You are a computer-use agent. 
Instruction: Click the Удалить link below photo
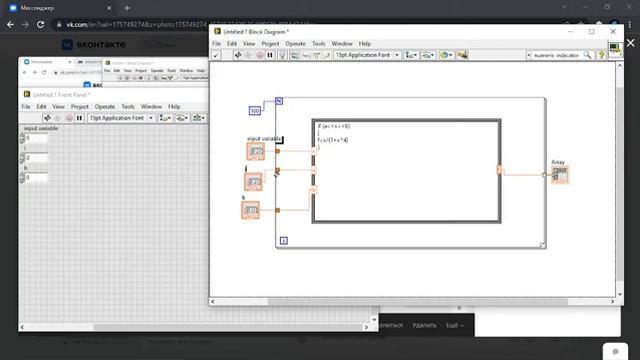coord(424,325)
